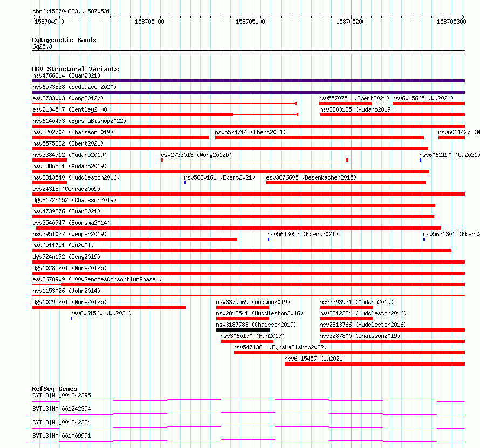
Task: Open nsv3393931 (Audano2019) variant
Action: 356,302
